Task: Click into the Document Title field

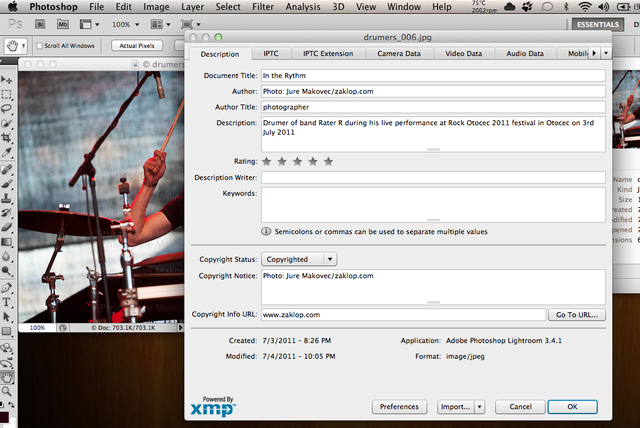Action: pos(433,75)
